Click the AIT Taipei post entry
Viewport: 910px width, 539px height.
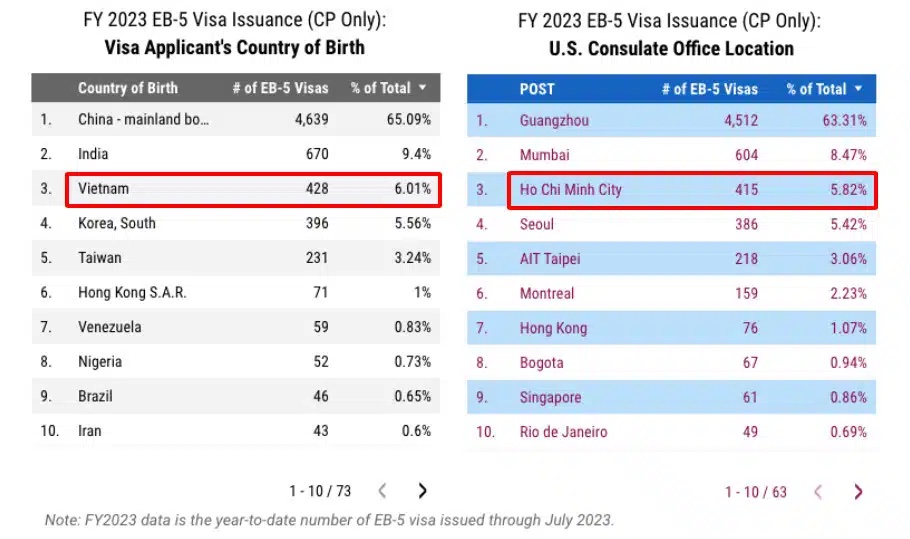point(550,259)
